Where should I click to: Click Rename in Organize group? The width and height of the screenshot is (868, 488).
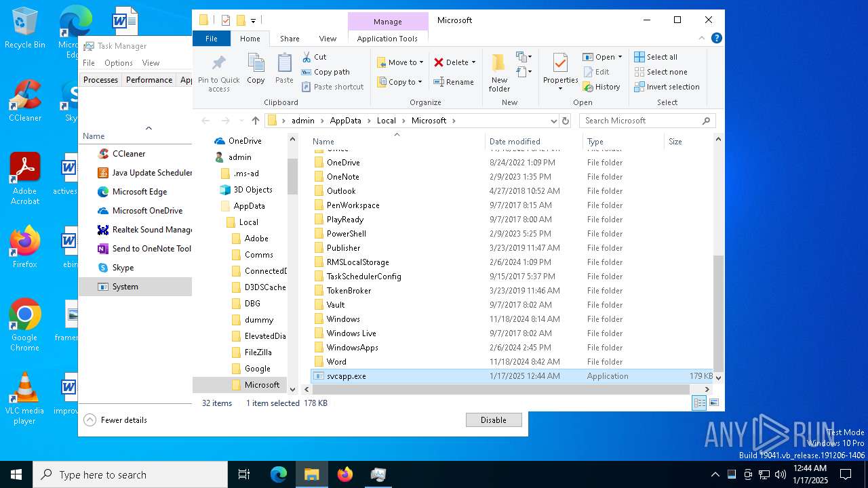coord(454,82)
